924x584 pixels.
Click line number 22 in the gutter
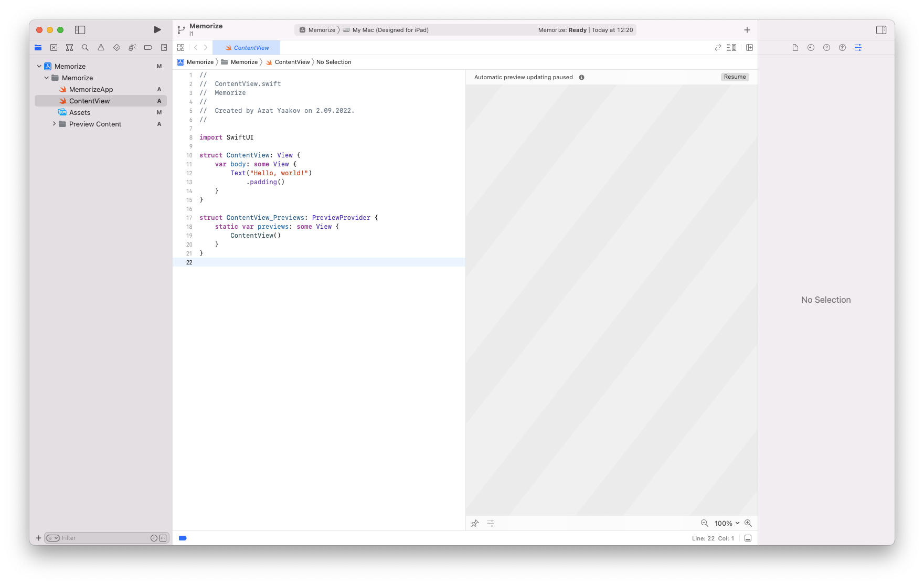click(x=189, y=262)
